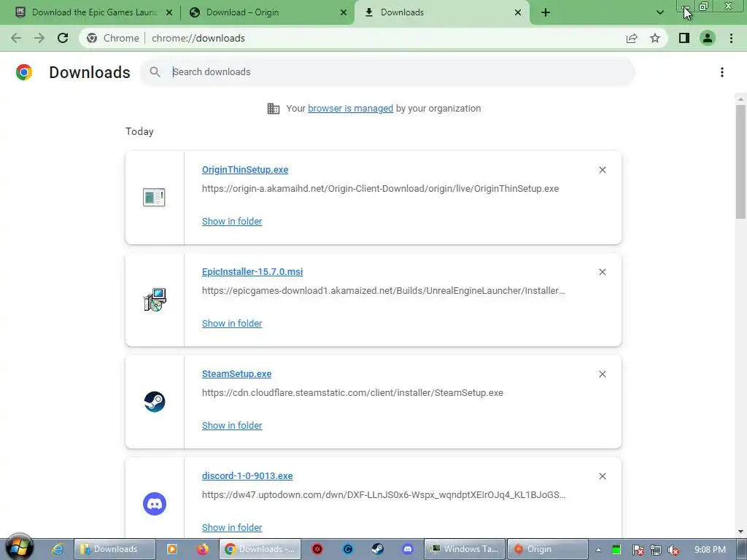747x560 pixels.
Task: Click the epicgames-download1 source URL text
Action: click(384, 291)
